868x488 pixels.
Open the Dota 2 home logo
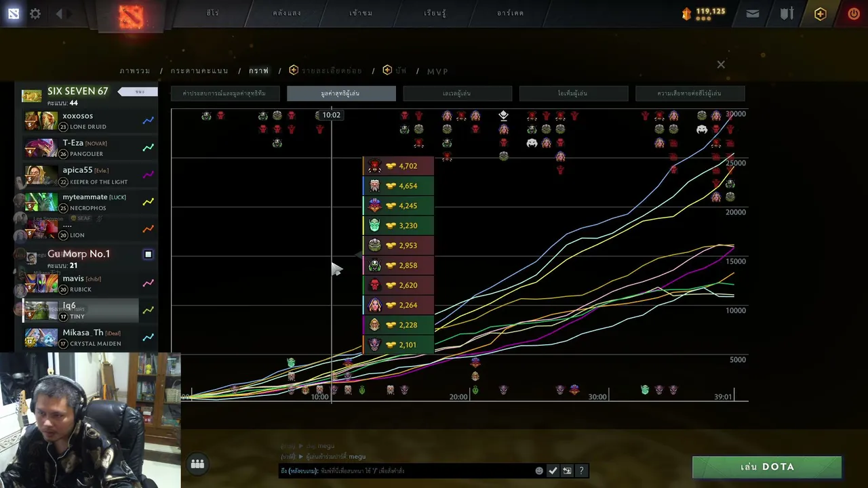[x=131, y=16]
